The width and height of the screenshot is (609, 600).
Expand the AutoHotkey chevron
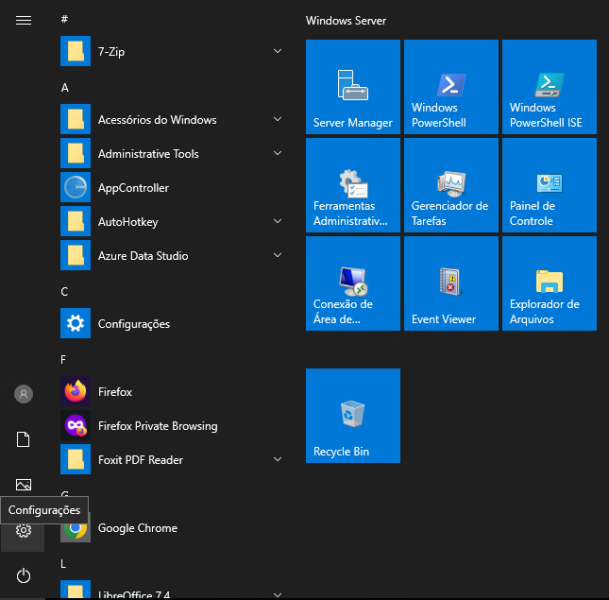[x=277, y=221]
